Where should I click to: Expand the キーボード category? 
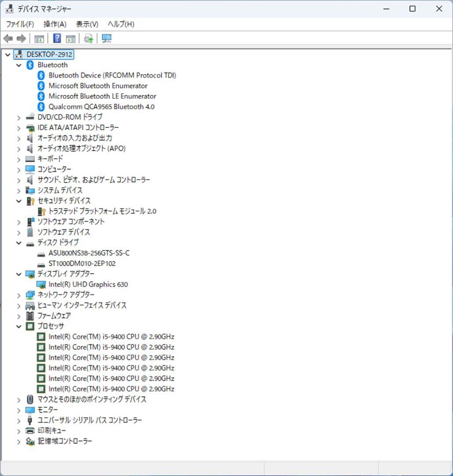click(x=19, y=159)
